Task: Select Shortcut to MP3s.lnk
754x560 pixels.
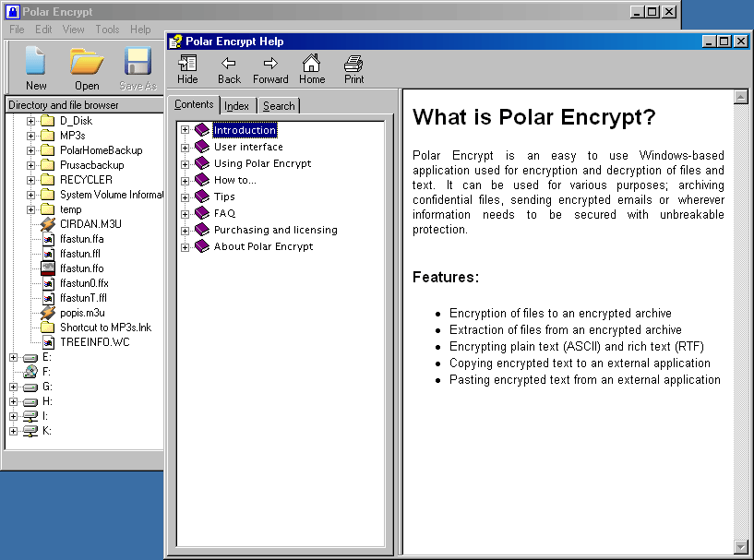Action: pyautogui.click(x=106, y=328)
